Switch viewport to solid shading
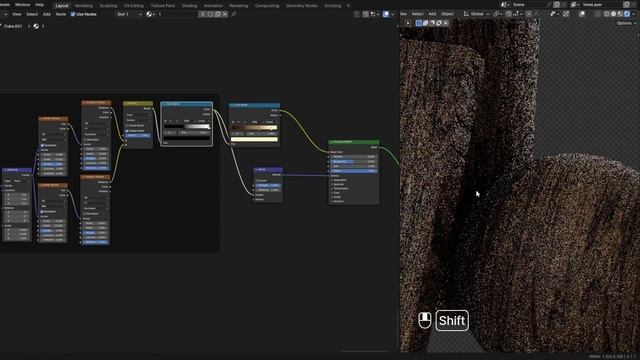The image size is (640, 360). tap(613, 14)
